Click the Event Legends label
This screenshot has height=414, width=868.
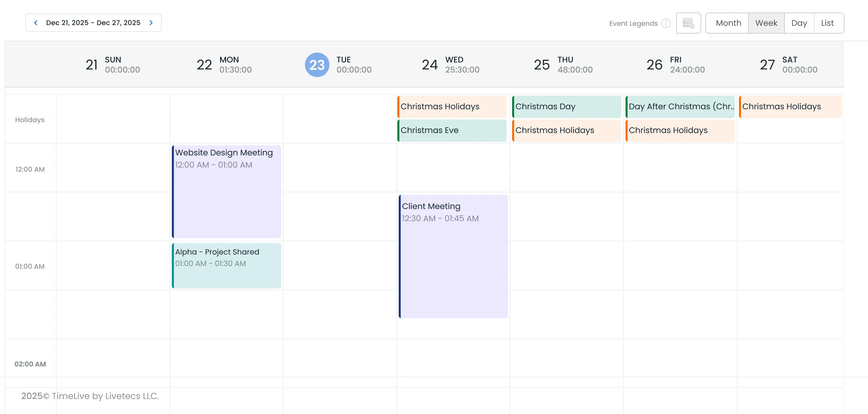click(633, 23)
